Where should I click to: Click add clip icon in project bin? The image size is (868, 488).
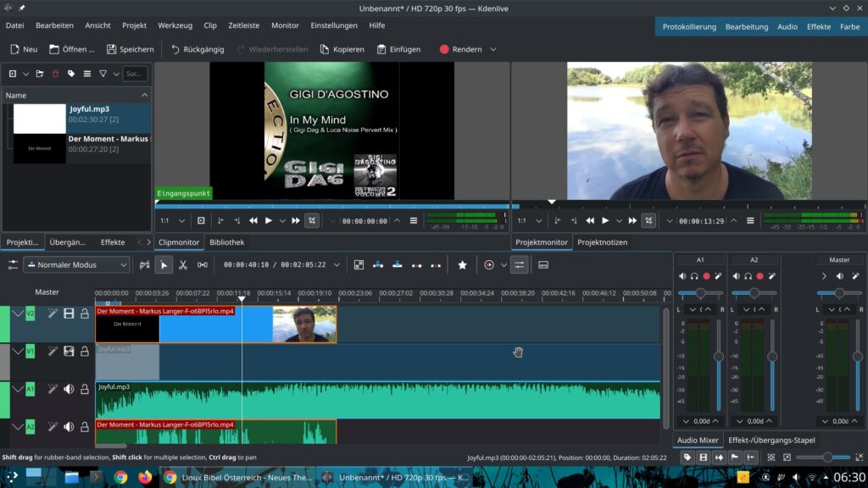[x=12, y=74]
